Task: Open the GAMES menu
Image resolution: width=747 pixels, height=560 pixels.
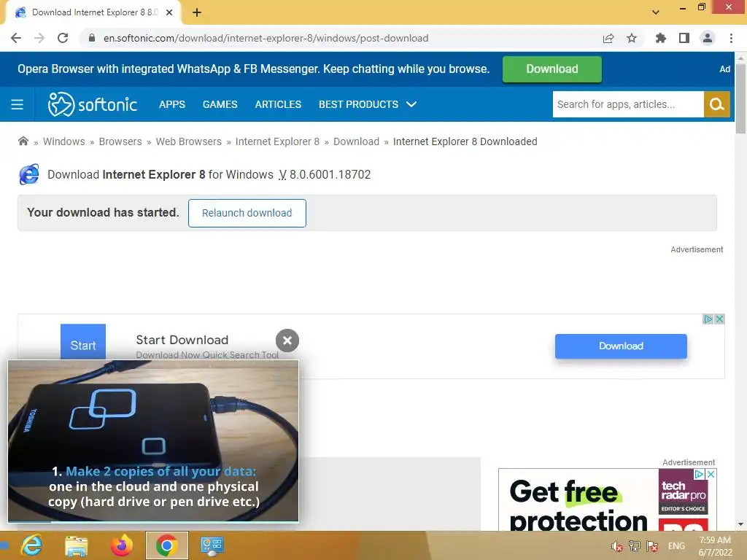Action: (x=220, y=104)
